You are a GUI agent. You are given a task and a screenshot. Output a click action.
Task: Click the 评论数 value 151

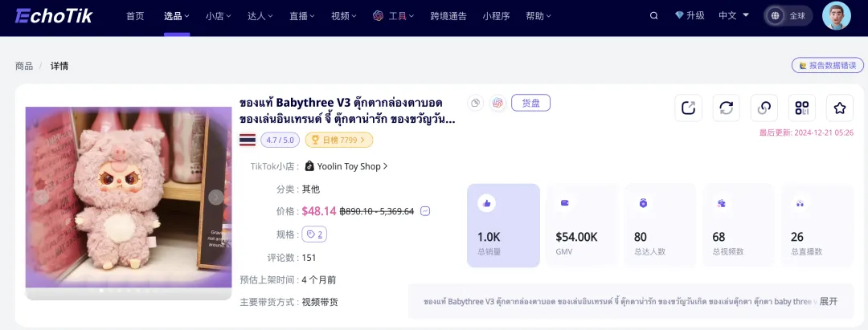tap(309, 258)
